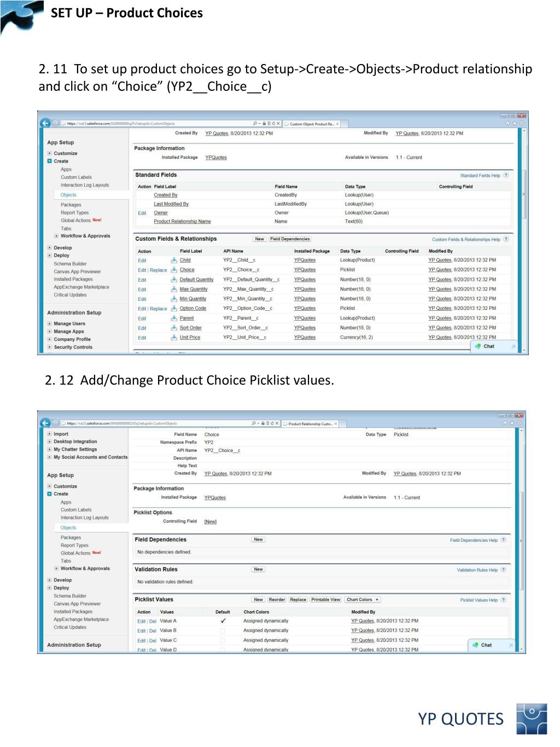
Task: Open the Chart Colors dropdown
Action: pos(363,600)
